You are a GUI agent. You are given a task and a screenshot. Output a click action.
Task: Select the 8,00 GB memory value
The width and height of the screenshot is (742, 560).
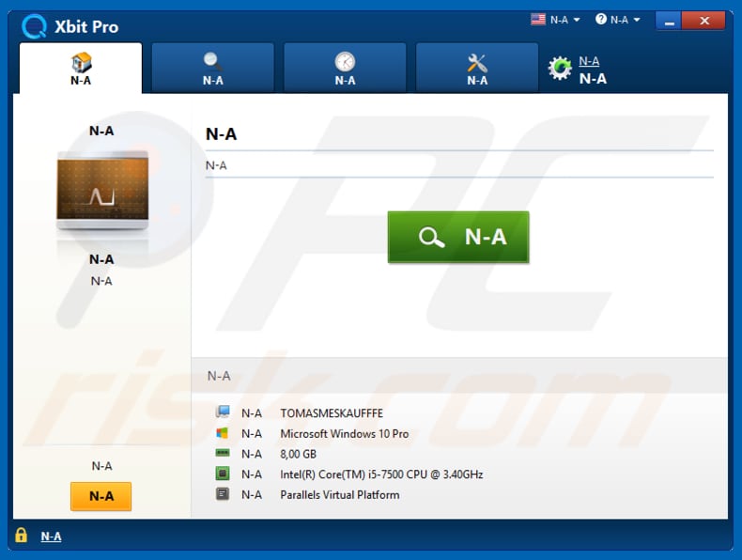point(298,454)
